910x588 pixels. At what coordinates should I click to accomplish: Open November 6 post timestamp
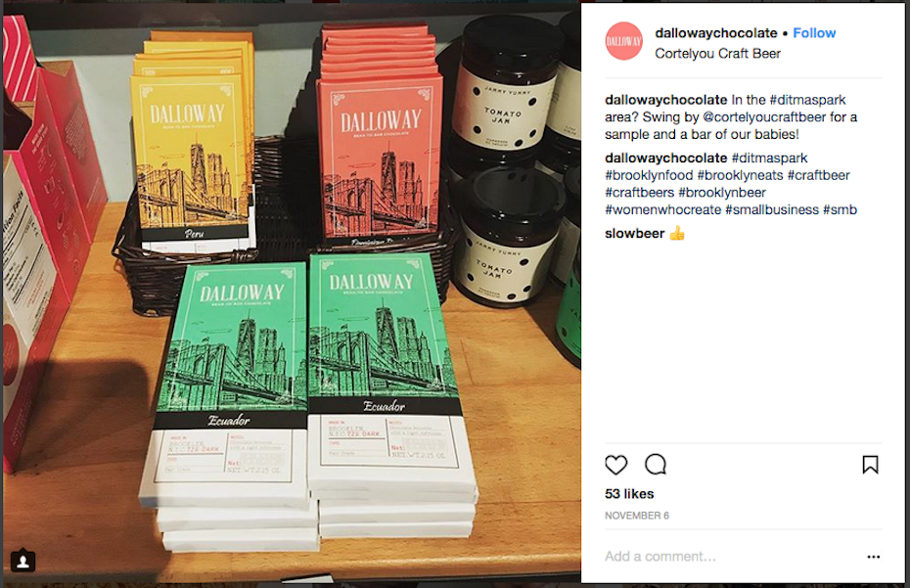point(637,516)
